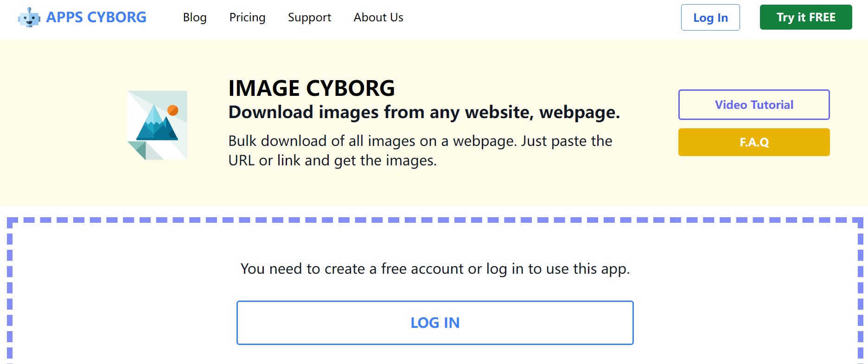Open the Video Tutorial

pos(753,105)
